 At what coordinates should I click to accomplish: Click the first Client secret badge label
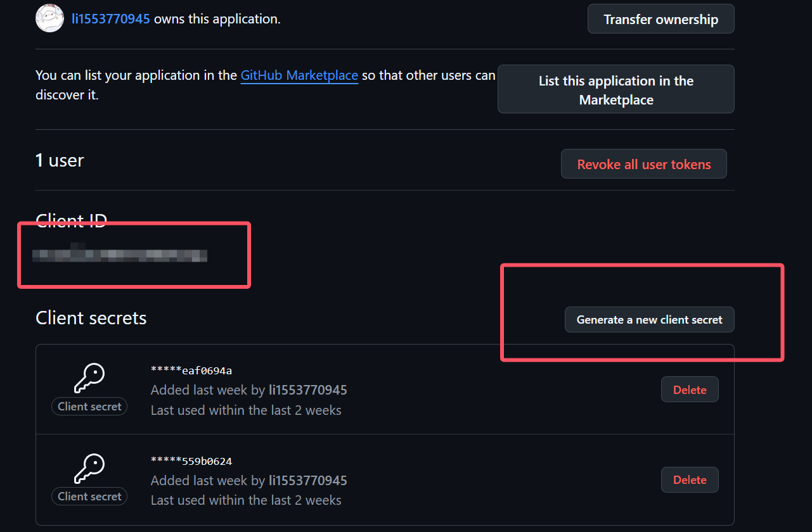pos(89,407)
